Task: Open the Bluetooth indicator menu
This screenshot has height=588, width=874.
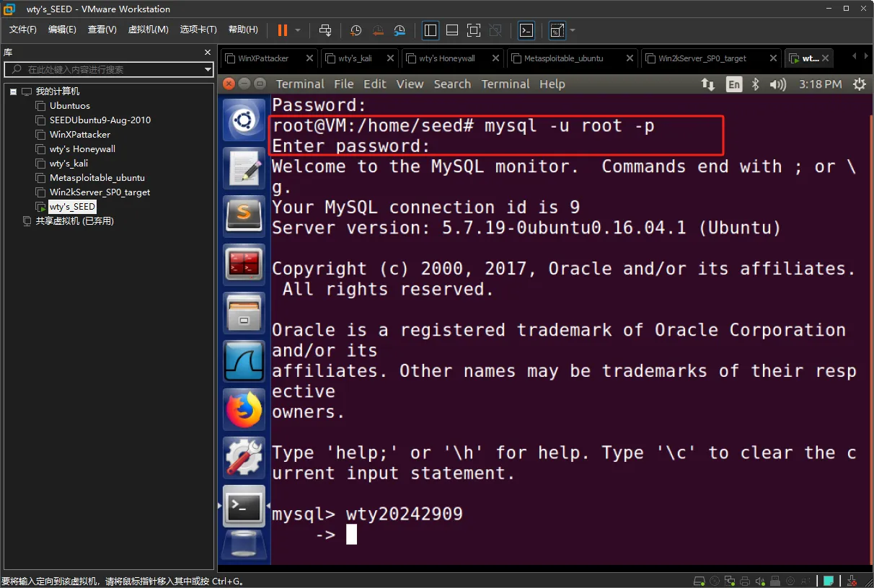Action: coord(756,84)
